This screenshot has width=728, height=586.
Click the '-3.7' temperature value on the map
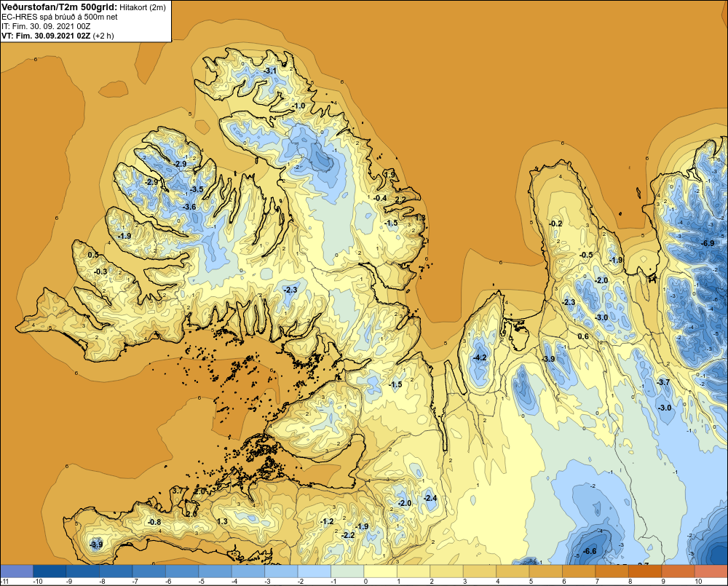pyautogui.click(x=663, y=382)
